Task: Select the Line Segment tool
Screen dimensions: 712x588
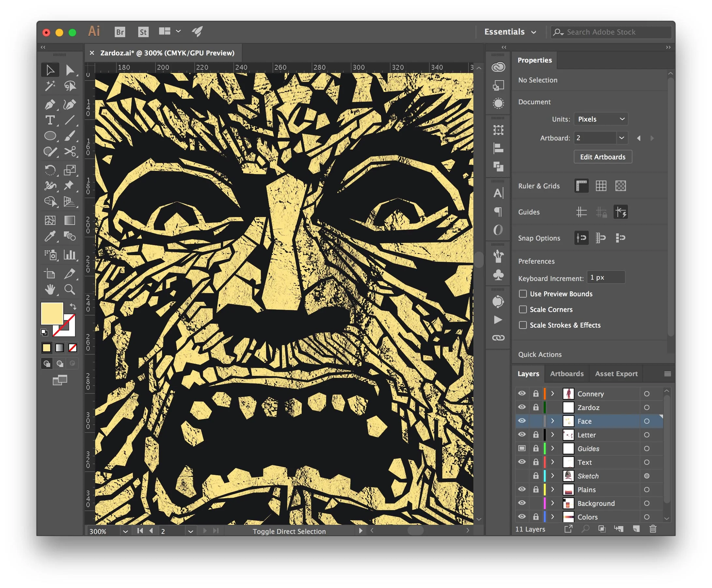Action: point(70,120)
